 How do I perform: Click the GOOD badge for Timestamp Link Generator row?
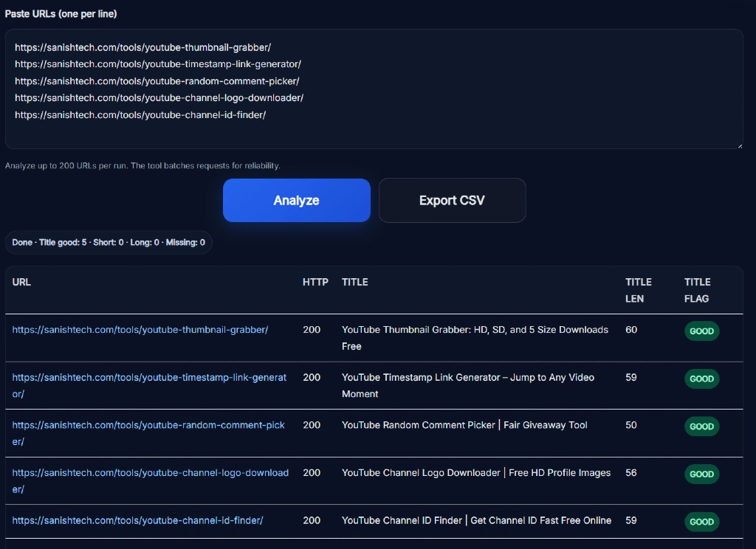tap(701, 379)
